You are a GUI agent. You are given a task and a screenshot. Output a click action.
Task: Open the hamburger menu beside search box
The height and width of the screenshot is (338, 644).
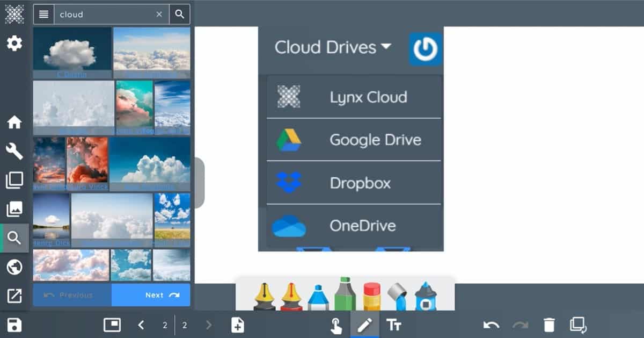coord(44,15)
